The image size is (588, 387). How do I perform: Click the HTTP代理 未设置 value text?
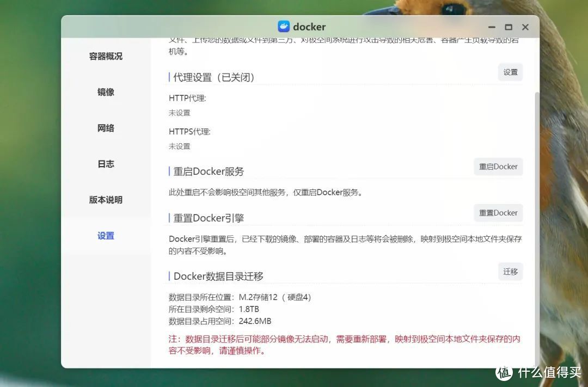180,113
